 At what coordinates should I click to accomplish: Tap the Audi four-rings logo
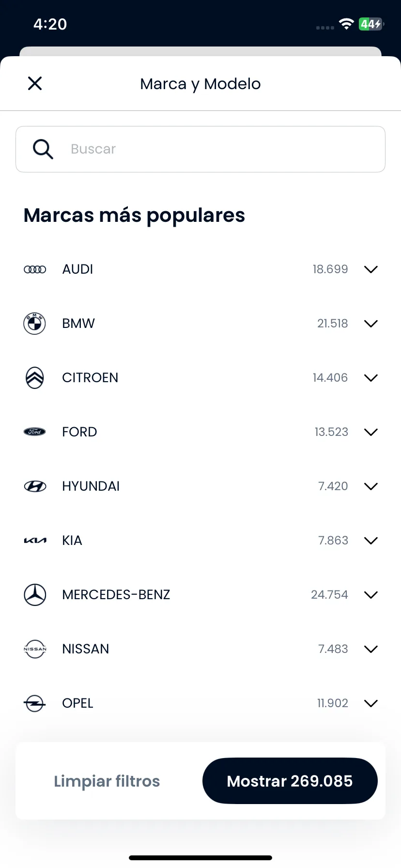(35, 269)
